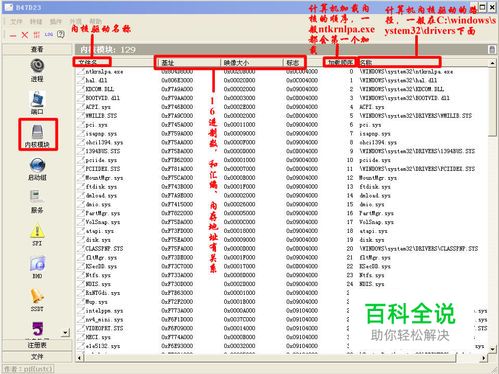Screen dimensions: 499x374
Task: Select the isapnp.sys file name in first column
Action: click(101, 134)
